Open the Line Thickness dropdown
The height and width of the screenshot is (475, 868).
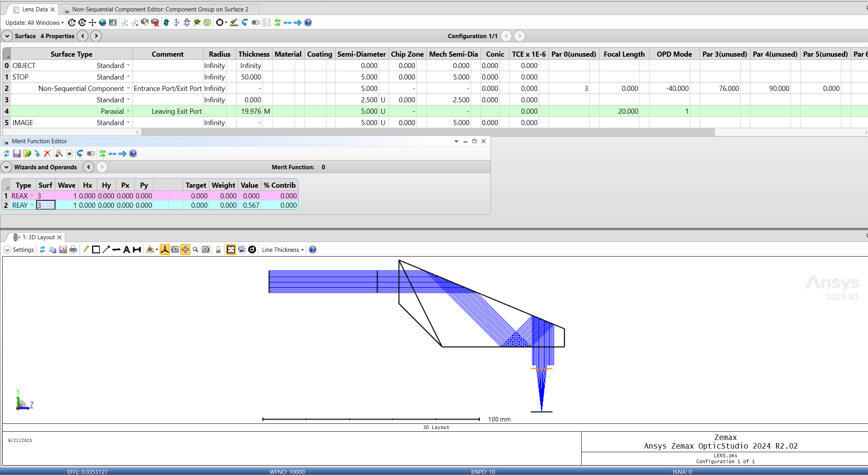pyautogui.click(x=283, y=250)
